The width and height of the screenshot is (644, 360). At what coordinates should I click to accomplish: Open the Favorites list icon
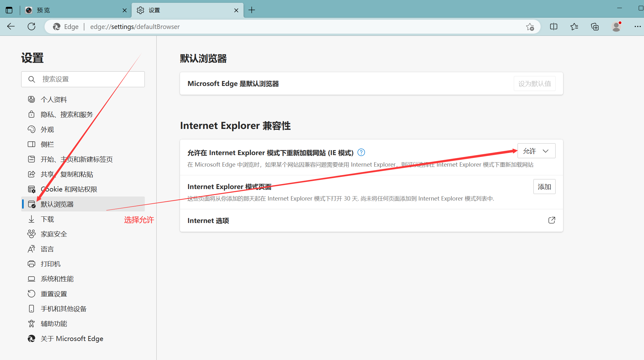pyautogui.click(x=574, y=27)
